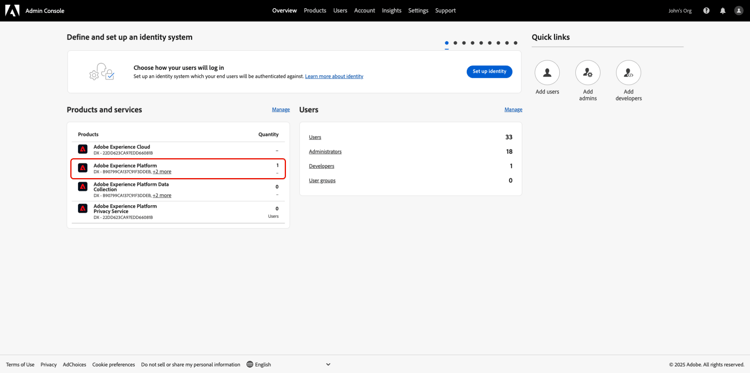Image resolution: width=750 pixels, height=373 pixels.
Task: Open the user profile avatar menu
Action: [x=739, y=11]
